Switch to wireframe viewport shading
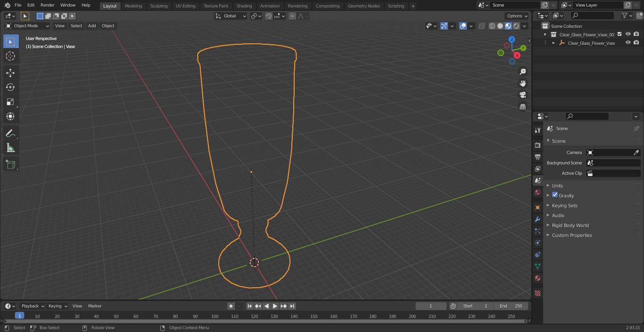The image size is (644, 332). [492, 26]
